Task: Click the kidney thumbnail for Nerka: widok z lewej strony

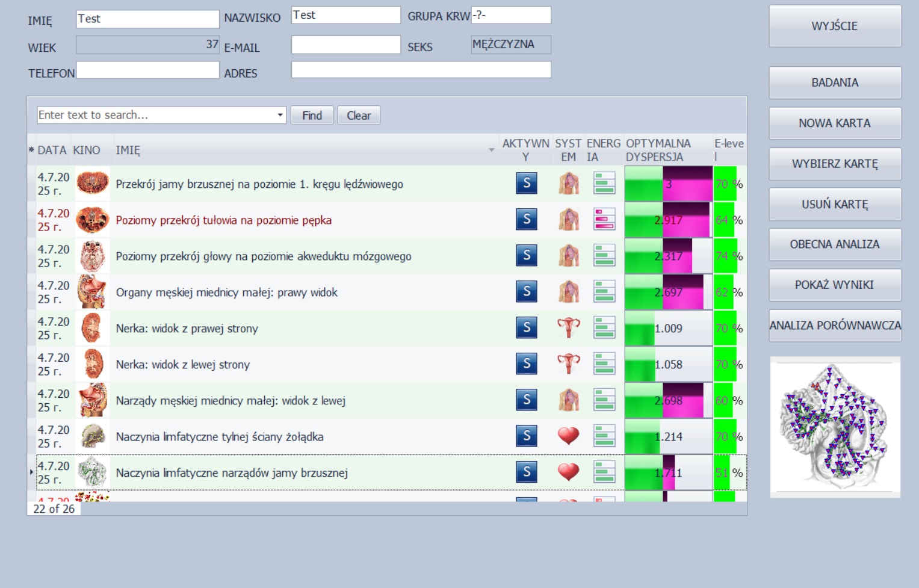Action: 92,364
